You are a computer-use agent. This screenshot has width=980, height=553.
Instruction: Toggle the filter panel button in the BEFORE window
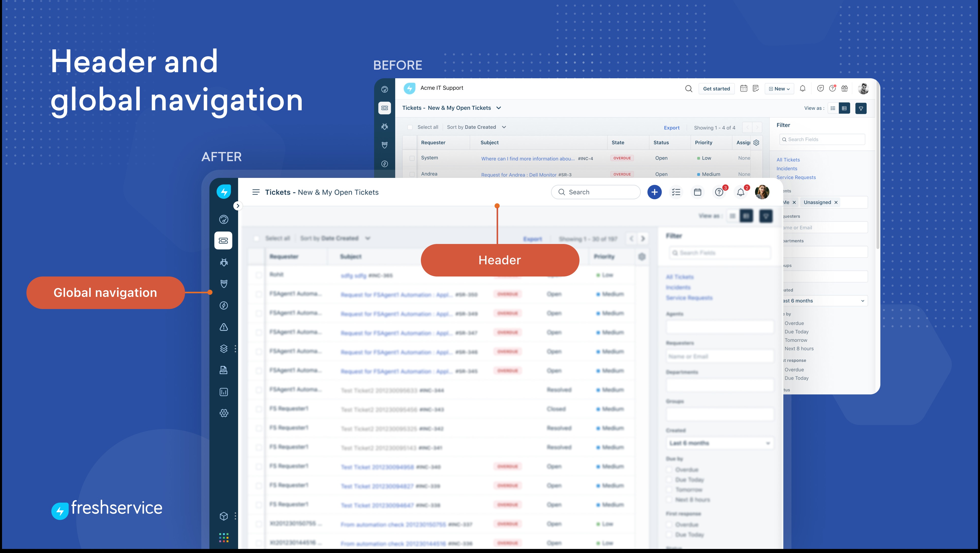coord(861,109)
